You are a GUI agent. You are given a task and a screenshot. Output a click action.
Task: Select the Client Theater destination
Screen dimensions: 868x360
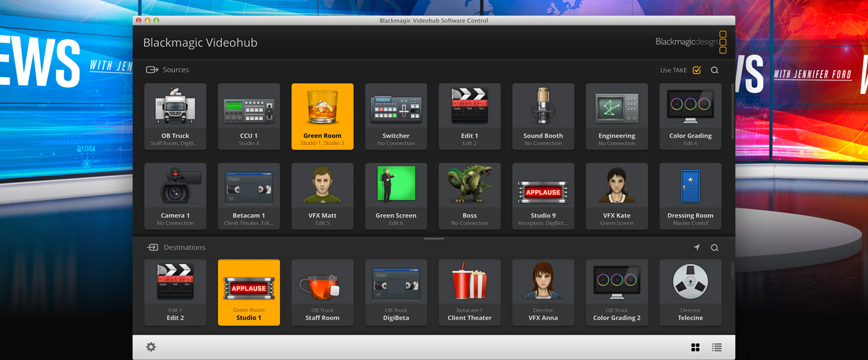coord(470,292)
